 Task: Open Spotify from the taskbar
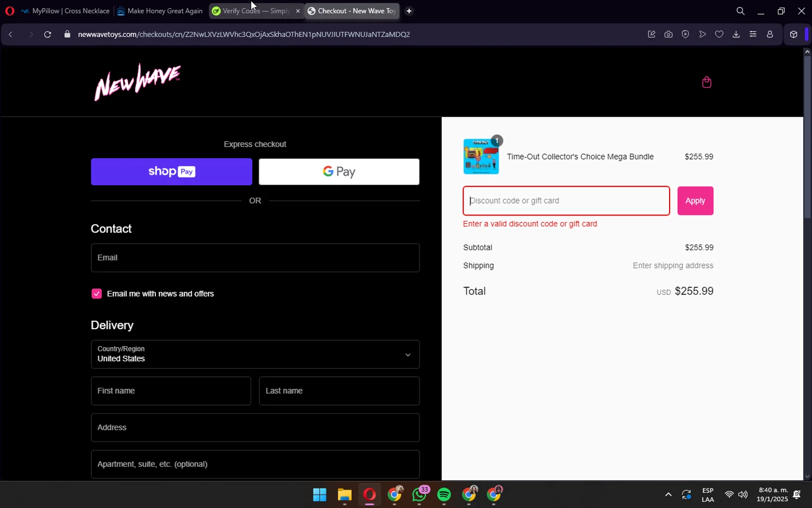pos(444,494)
